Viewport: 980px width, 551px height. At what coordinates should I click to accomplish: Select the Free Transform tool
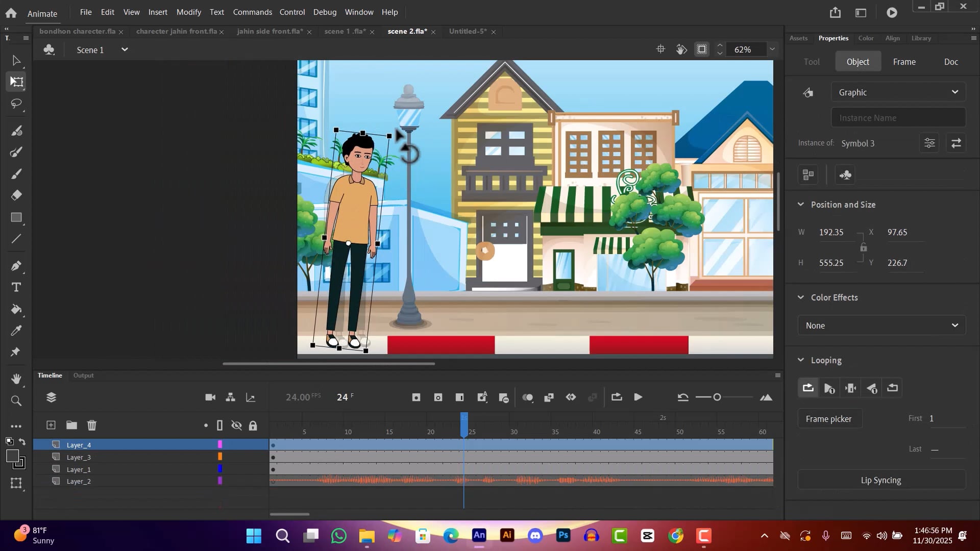pos(16,82)
